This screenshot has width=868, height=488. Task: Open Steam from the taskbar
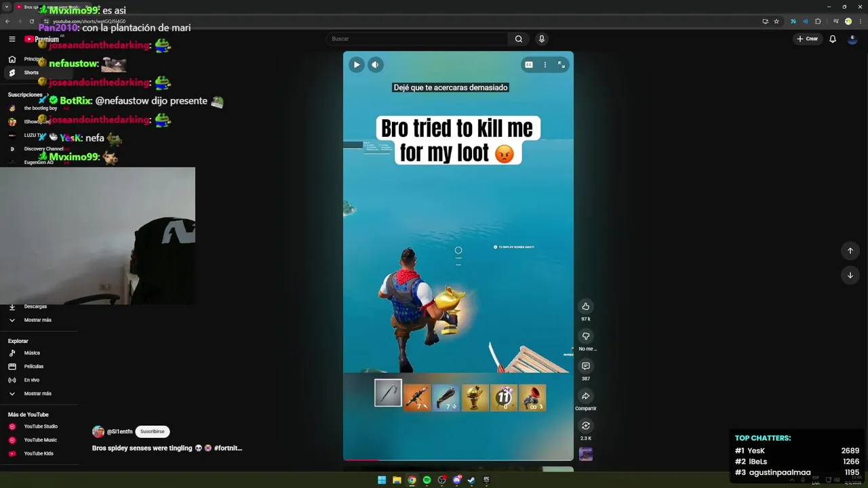pos(471,480)
